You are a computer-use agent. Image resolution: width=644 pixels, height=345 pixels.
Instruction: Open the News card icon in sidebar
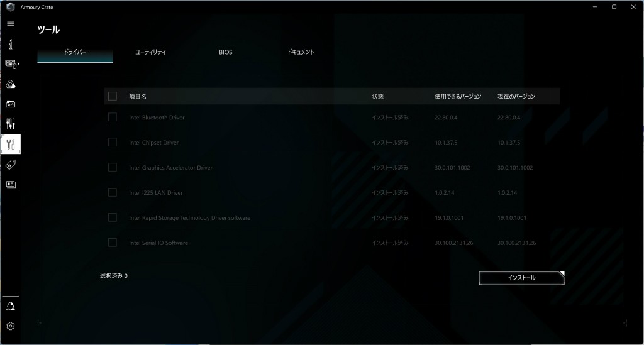point(11,184)
